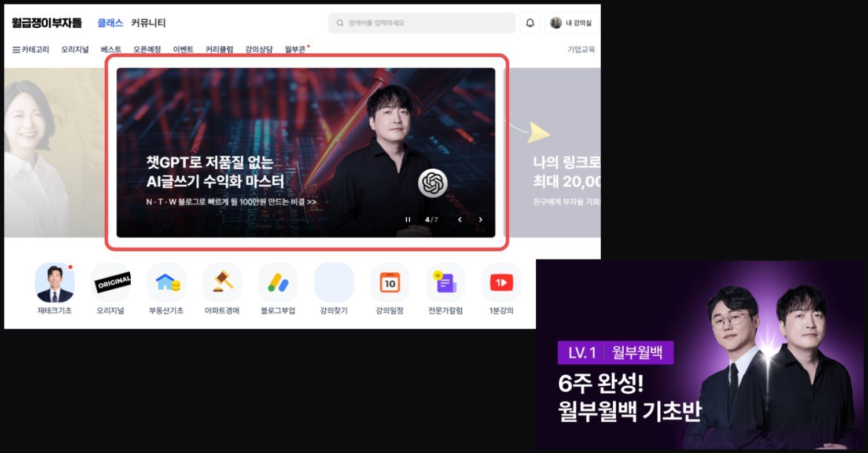868x453 pixels.
Task: Open the 챗GPT AI글쓰기 banner
Action: click(306, 152)
